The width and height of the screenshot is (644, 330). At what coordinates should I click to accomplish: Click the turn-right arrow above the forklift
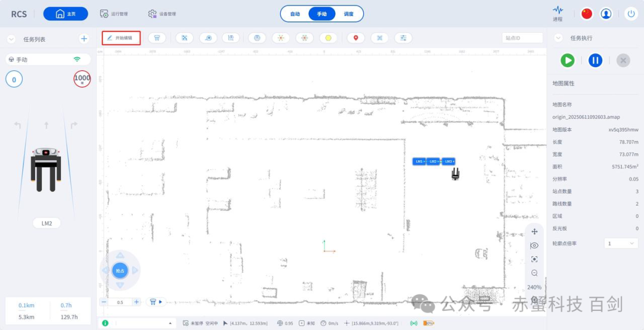click(x=74, y=125)
